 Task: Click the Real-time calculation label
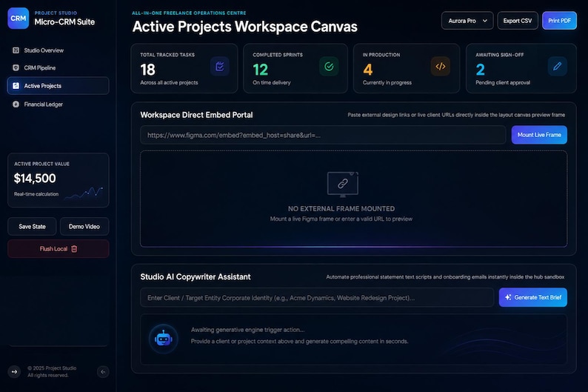tap(36, 194)
